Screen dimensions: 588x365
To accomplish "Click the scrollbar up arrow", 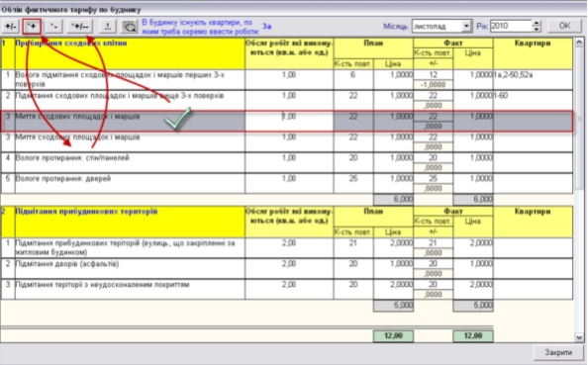I will 579,43.
